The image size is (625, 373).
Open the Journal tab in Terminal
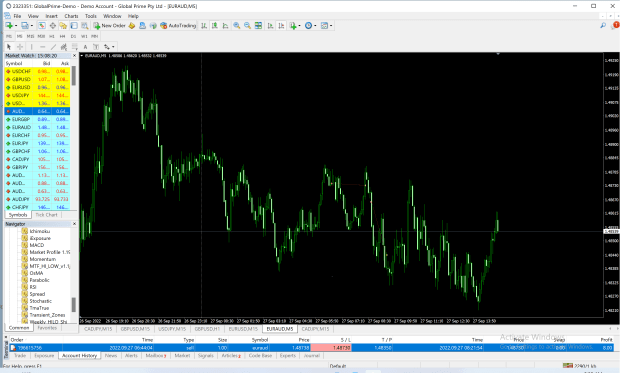click(x=312, y=355)
